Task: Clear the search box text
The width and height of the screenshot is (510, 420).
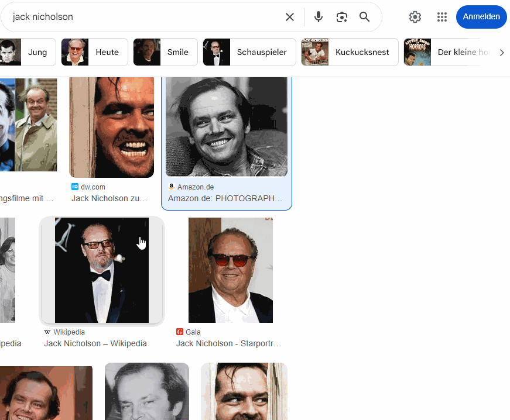Action: coord(290,17)
